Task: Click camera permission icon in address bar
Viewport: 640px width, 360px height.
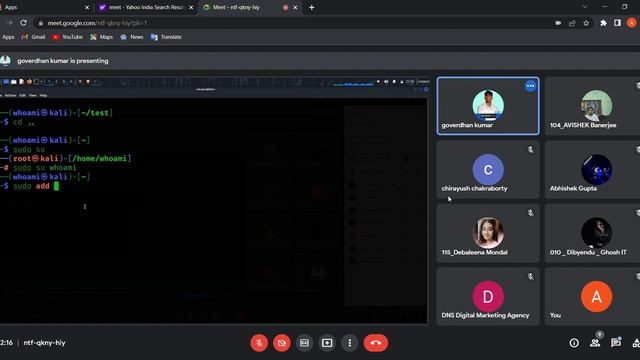Action: 558,23
